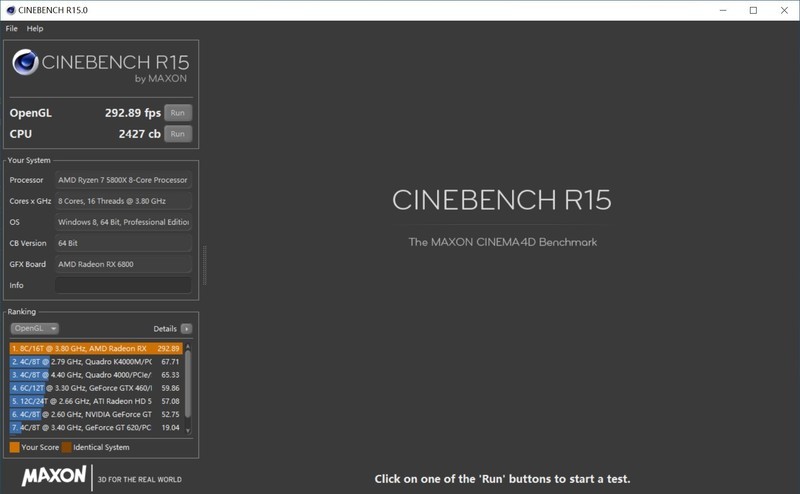This screenshot has height=494, width=800.
Task: Select ranking row 1 AMD Radeon RX 292.89
Action: click(96, 349)
